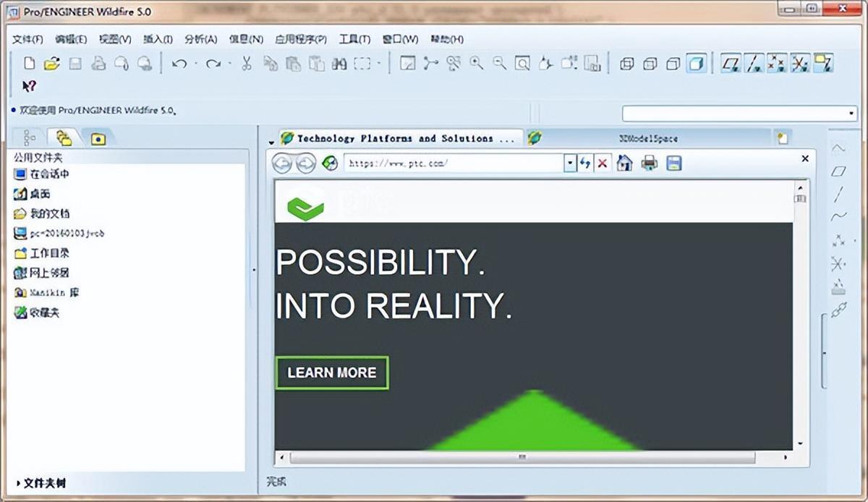Screen dimensions: 868x502
Task: Click the Redo arrow icon
Action: [x=213, y=64]
